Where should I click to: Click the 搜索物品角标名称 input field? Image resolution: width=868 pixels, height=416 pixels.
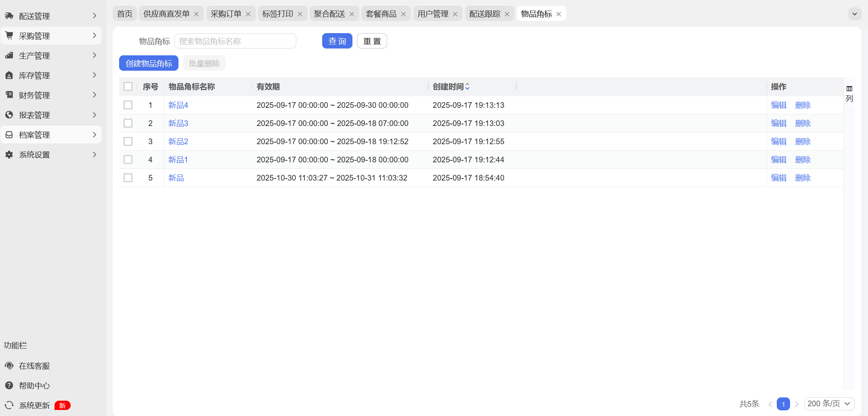pyautogui.click(x=235, y=41)
